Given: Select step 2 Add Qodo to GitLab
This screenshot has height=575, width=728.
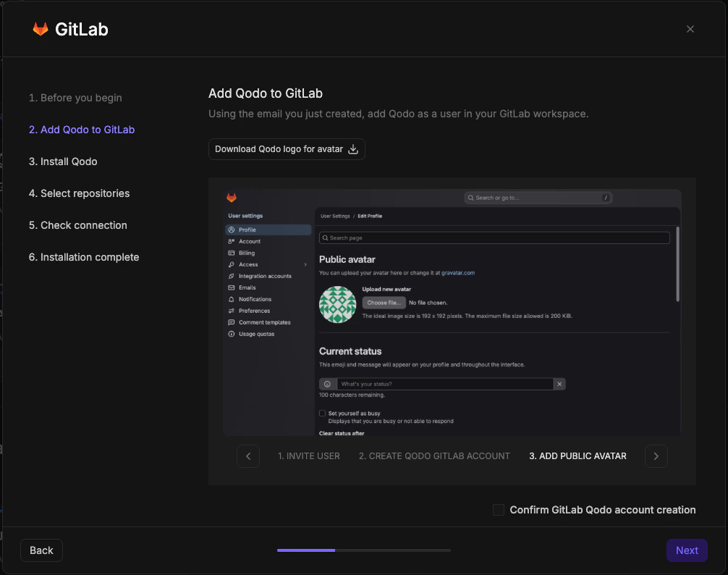Looking at the screenshot, I should coord(82,130).
